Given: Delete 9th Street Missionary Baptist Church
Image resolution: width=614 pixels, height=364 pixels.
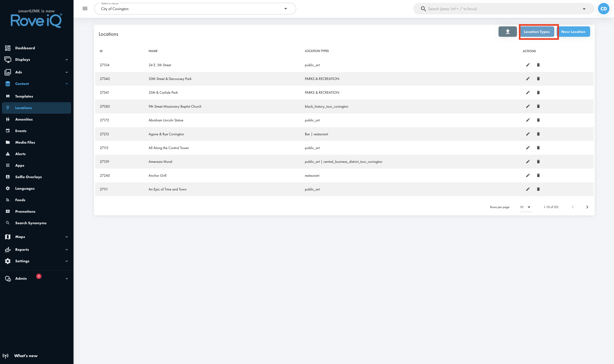Looking at the screenshot, I should [x=538, y=106].
